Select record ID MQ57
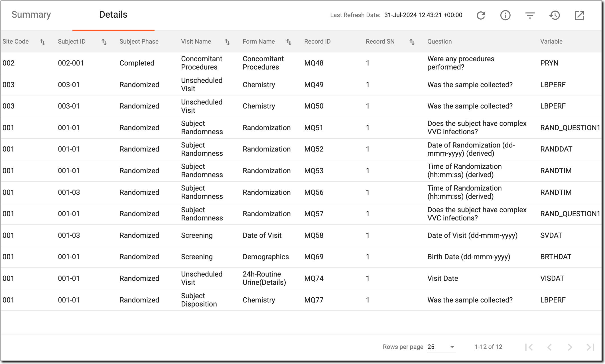The image size is (605, 364). pyautogui.click(x=314, y=214)
